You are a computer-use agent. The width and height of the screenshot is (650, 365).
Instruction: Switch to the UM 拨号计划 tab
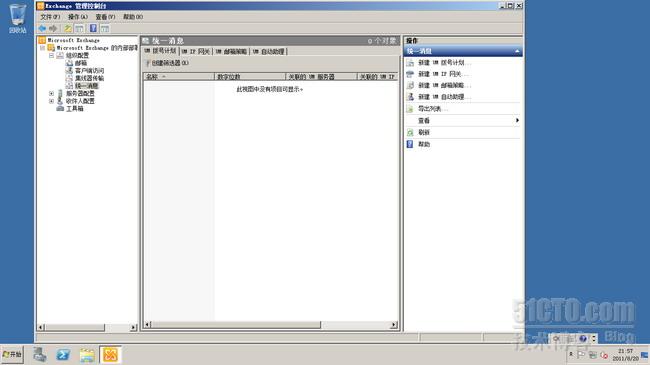point(160,51)
